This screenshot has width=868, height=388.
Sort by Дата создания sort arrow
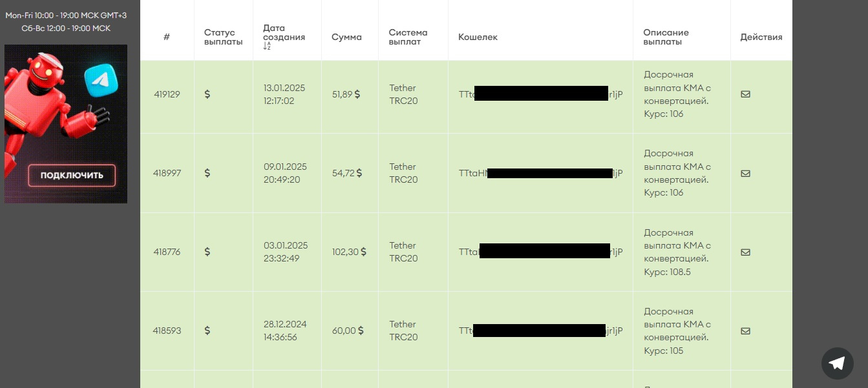click(x=267, y=46)
